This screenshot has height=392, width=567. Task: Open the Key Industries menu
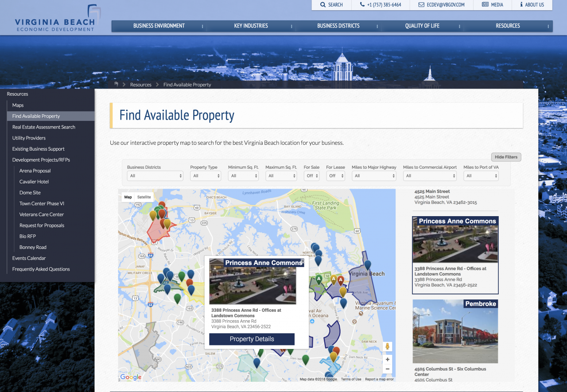point(251,26)
